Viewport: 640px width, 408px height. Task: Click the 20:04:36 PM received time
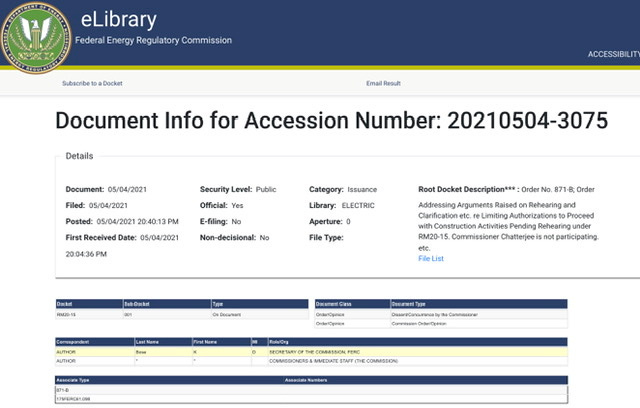coord(86,254)
